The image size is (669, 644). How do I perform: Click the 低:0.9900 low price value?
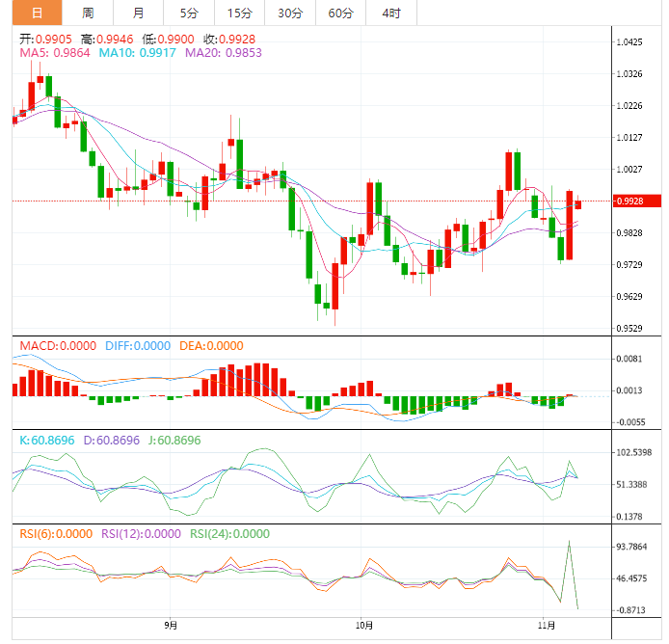(168, 40)
